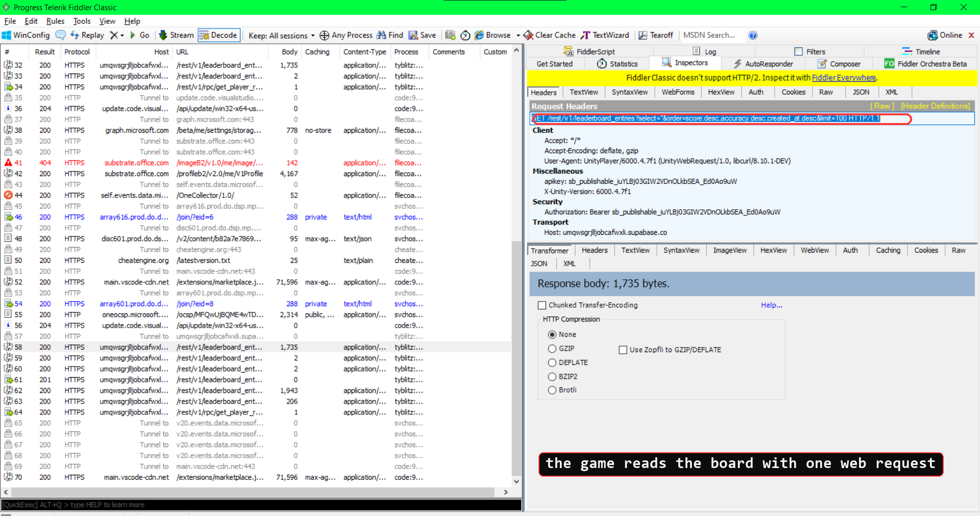Click the [Raw] link in Request Headers
This screenshot has width=980, height=516.
(882, 106)
